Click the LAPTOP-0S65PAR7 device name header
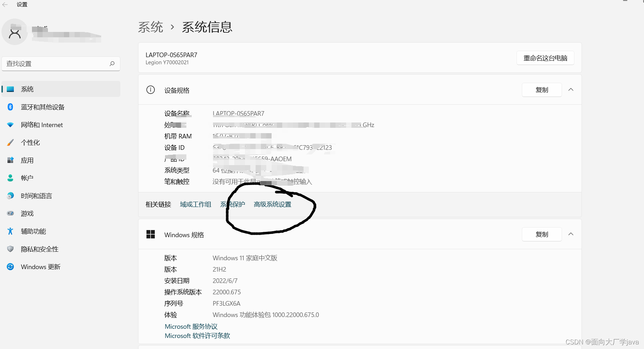Screen dimensions: 644x349 pyautogui.click(x=171, y=55)
